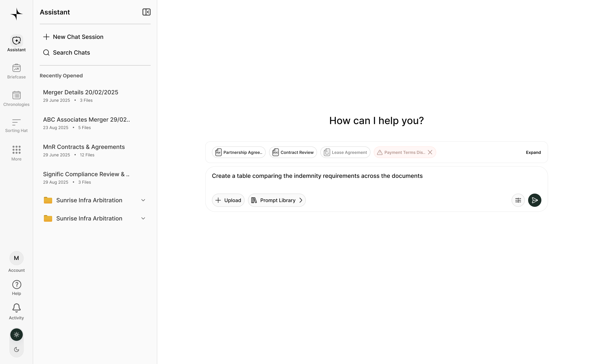Open Chronologies from the sidebar

pos(16,98)
